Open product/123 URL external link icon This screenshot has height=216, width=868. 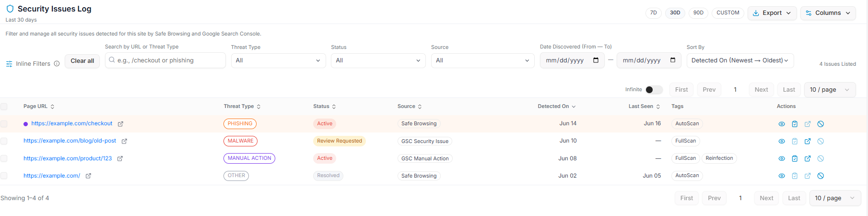click(120, 158)
